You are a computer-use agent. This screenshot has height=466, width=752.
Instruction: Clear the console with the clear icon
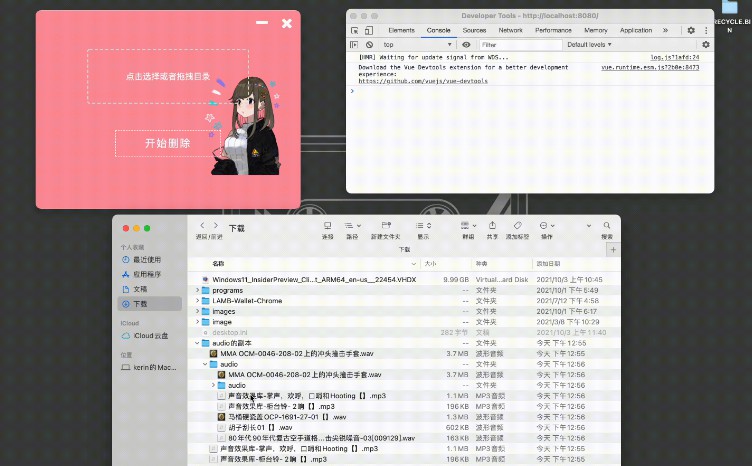pos(369,45)
